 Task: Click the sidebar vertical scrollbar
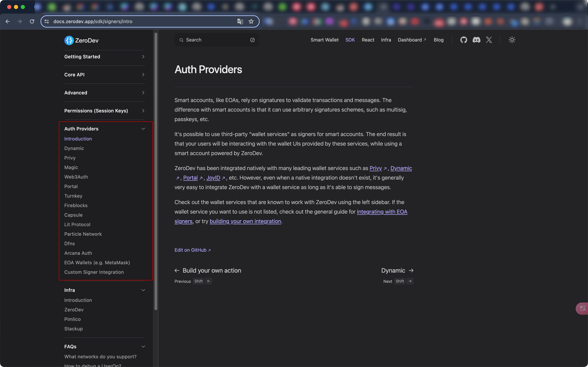156,171
